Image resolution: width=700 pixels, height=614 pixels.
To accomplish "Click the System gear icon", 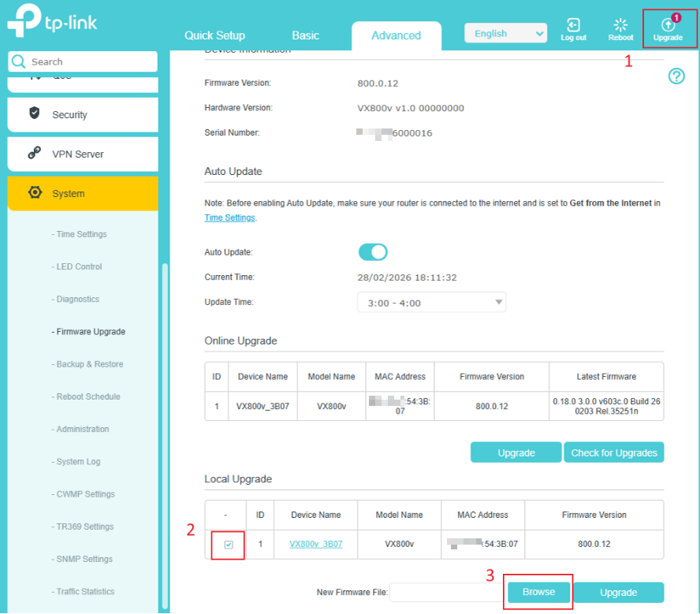I will tap(34, 193).
